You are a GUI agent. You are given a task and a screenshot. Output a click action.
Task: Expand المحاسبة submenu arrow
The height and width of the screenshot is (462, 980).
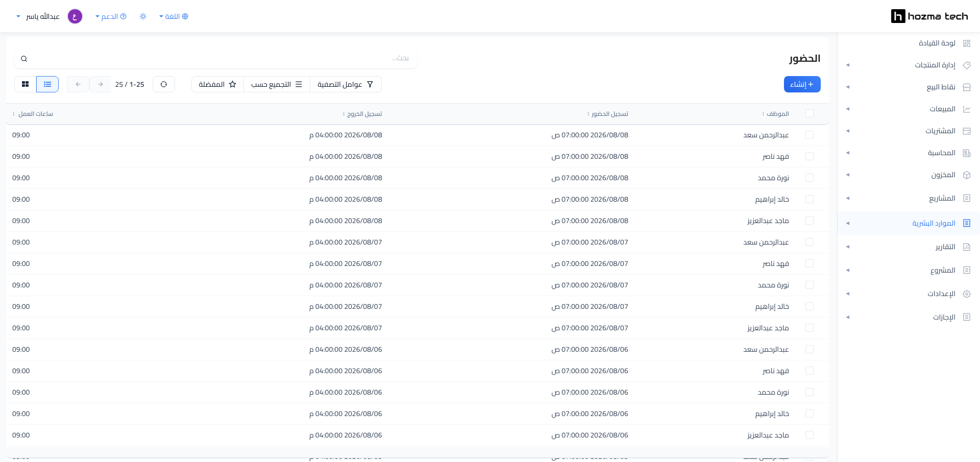pyautogui.click(x=848, y=153)
